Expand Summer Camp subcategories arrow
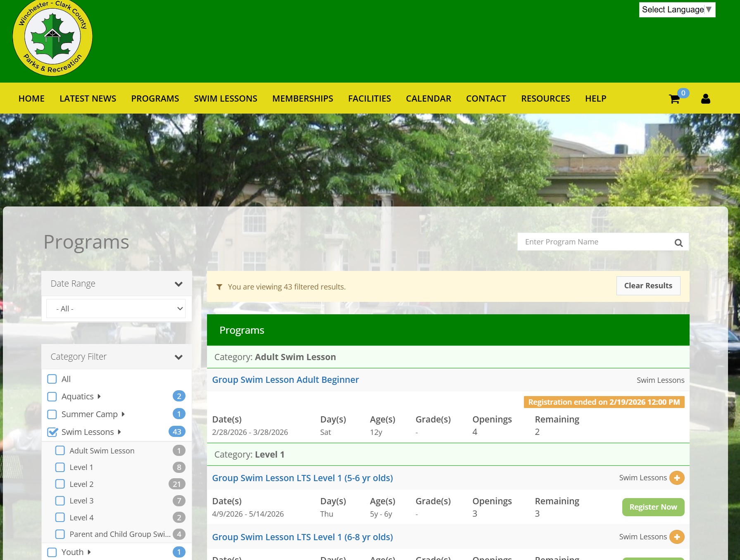The width and height of the screenshot is (740, 560). point(123,414)
